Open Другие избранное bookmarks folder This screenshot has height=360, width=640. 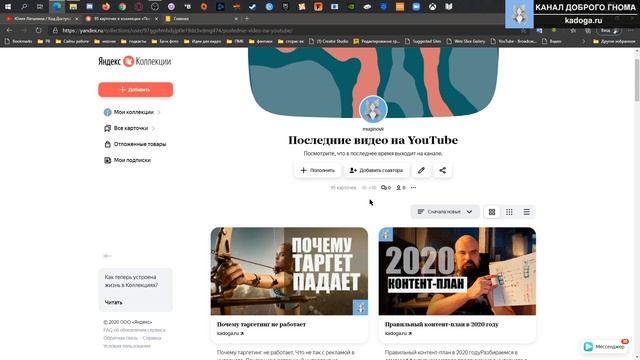(614, 41)
